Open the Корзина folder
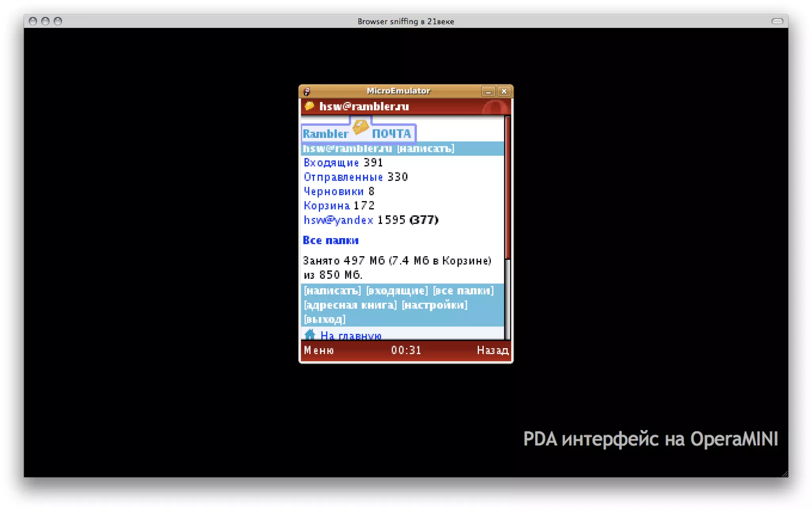The image size is (812, 510). click(x=327, y=205)
